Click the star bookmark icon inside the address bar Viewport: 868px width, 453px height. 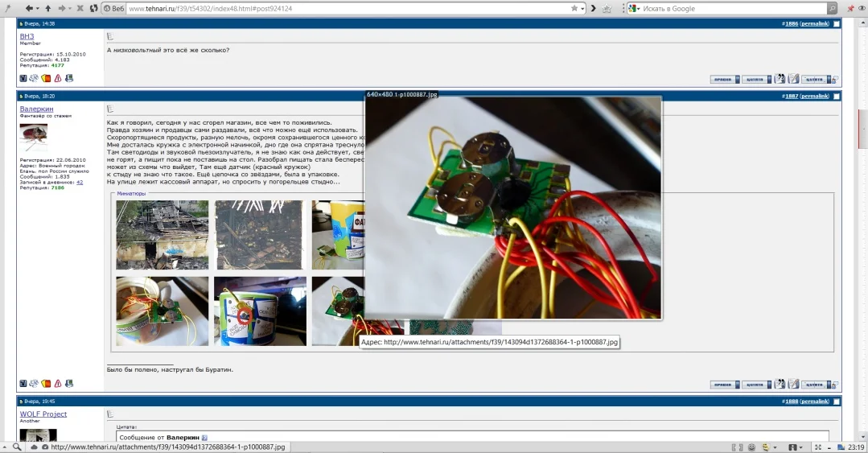pos(574,8)
